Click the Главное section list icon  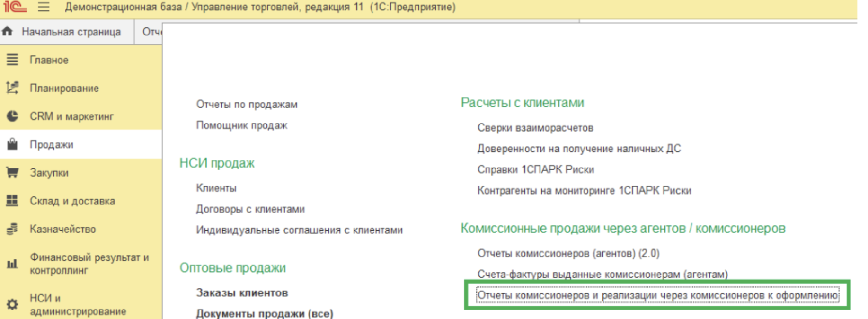12,60
